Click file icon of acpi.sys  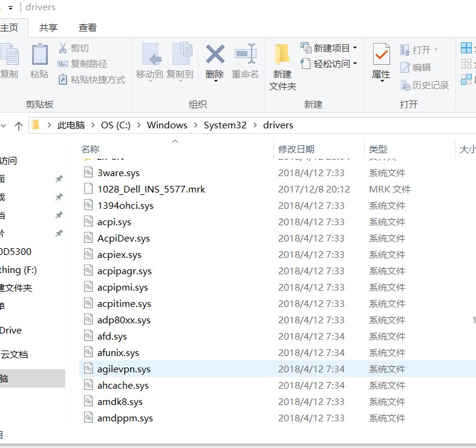point(88,222)
